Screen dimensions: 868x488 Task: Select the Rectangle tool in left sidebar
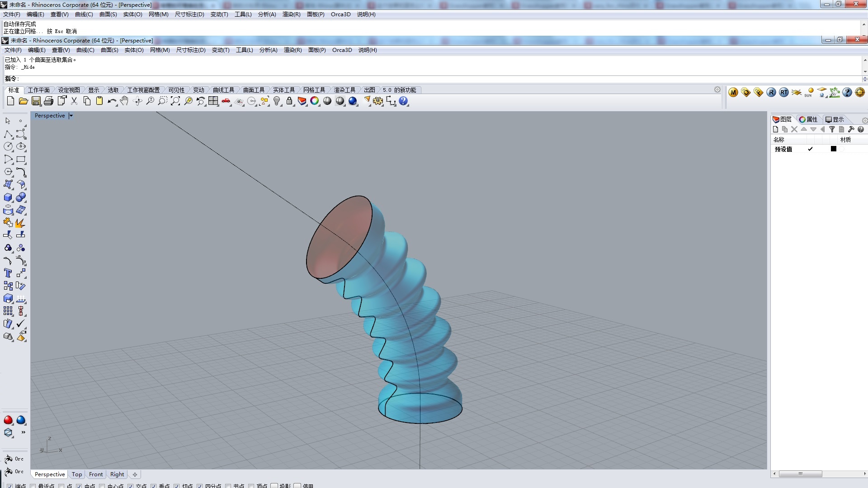click(x=21, y=160)
